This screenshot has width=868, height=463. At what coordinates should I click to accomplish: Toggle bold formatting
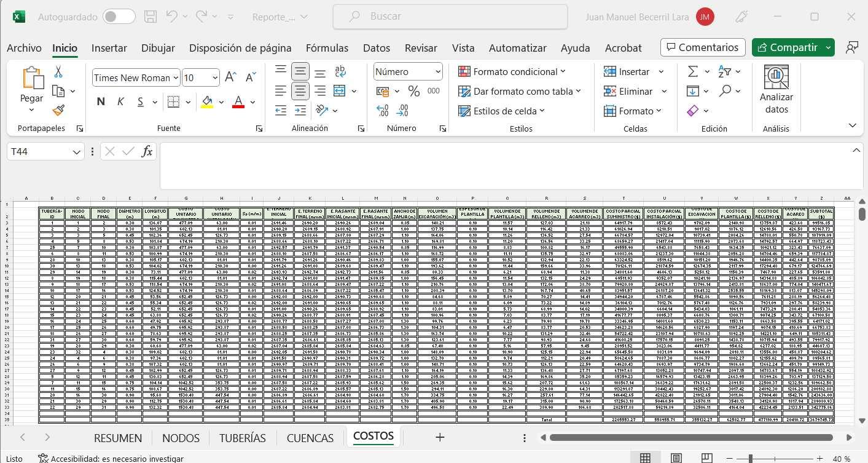coord(101,101)
